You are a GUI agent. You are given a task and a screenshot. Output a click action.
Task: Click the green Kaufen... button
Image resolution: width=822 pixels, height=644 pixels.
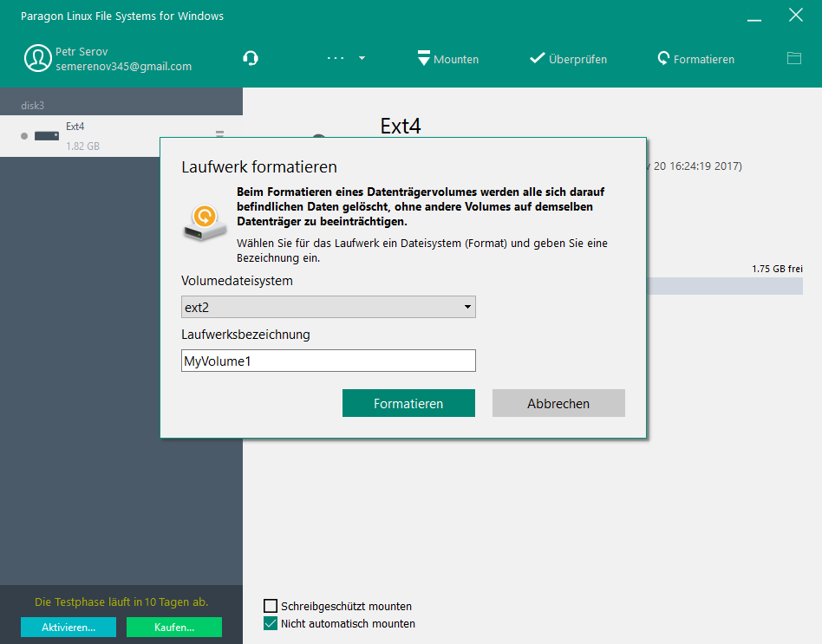coord(173,627)
